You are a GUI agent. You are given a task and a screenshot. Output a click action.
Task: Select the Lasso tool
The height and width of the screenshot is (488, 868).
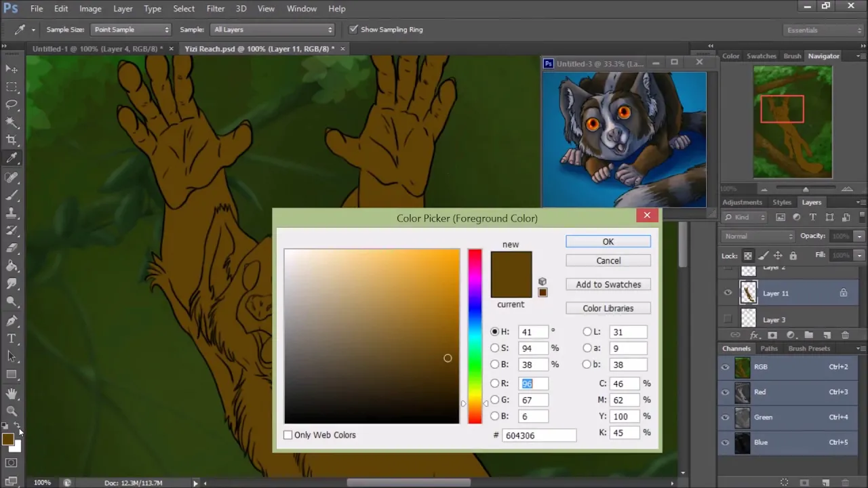(x=12, y=104)
